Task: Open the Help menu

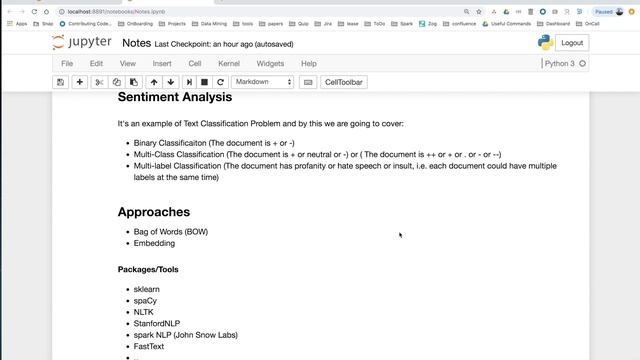Action: click(x=309, y=64)
